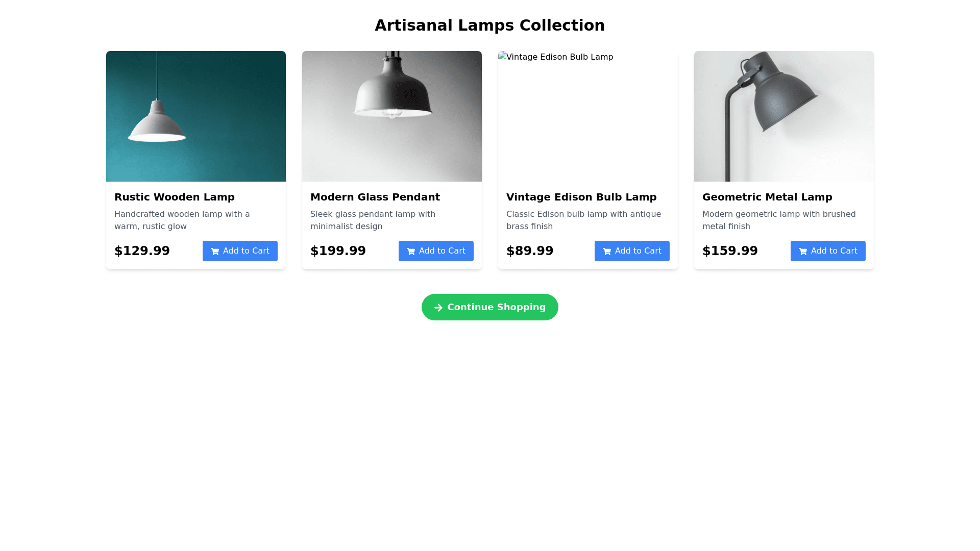Viewport: 980px width, 551px height.
Task: Click cart icon on Modern Glass Pendant button
Action: click(x=411, y=252)
